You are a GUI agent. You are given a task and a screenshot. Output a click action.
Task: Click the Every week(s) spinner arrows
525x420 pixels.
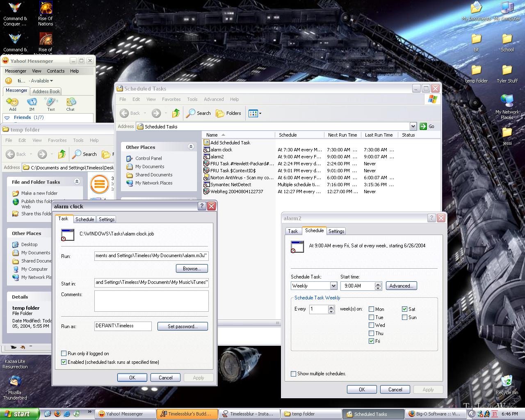point(331,309)
